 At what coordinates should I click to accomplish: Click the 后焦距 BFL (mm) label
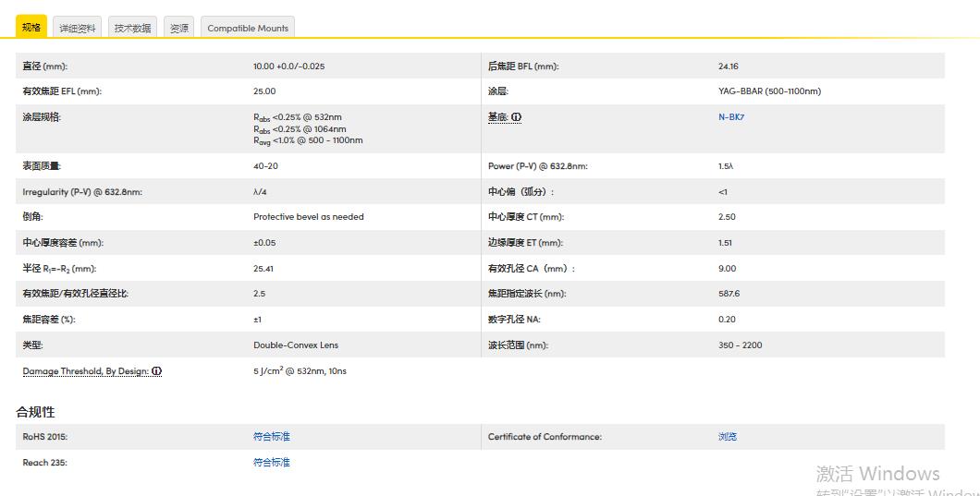point(523,66)
